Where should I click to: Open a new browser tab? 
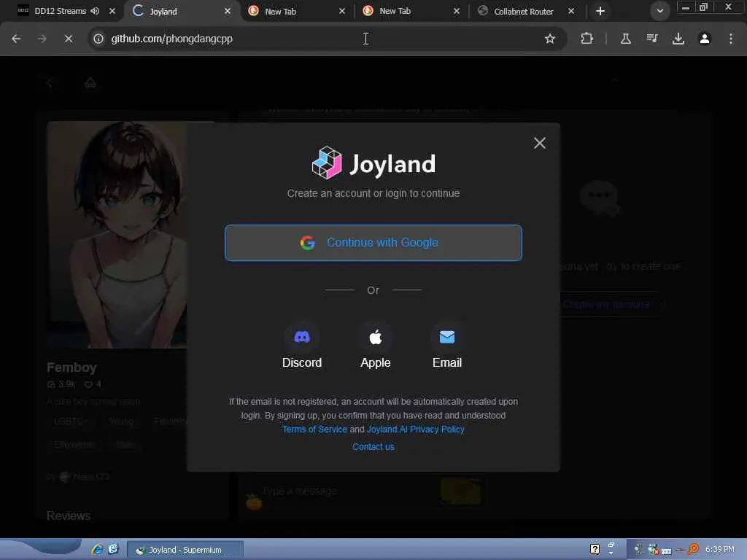600,11
